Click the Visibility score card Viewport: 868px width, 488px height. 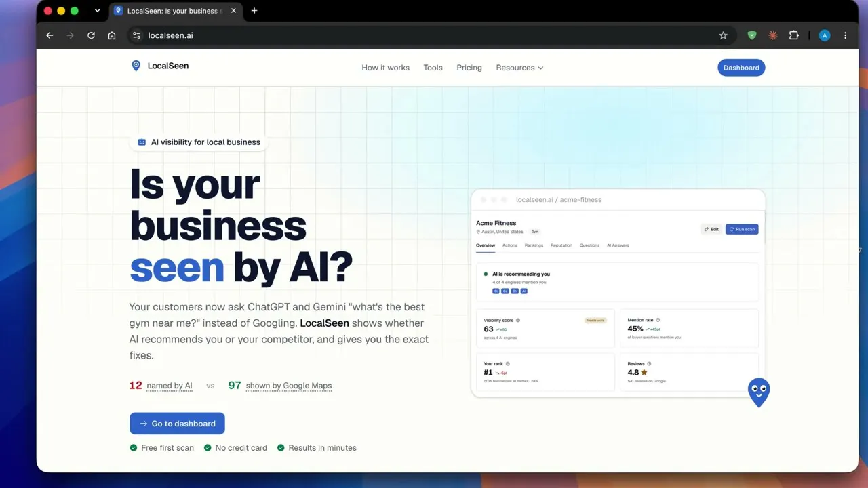point(546,329)
